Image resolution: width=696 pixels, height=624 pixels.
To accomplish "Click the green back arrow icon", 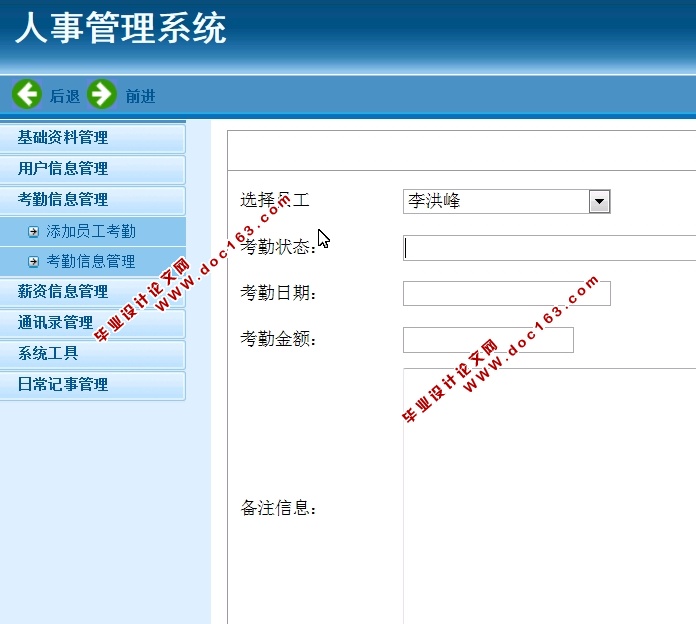I will pyautogui.click(x=27, y=95).
